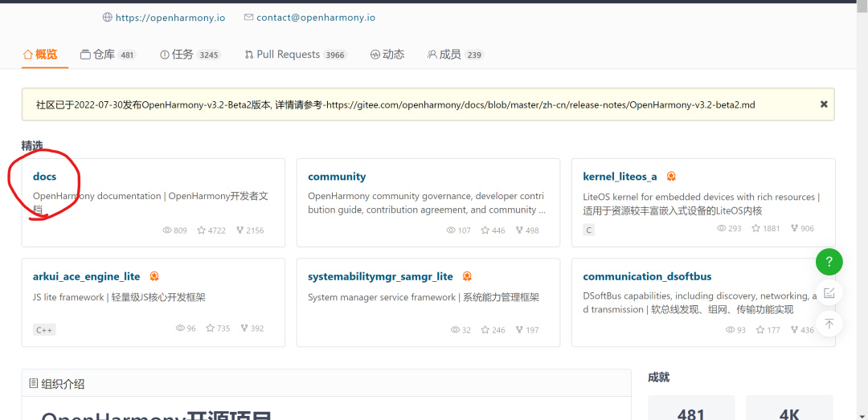The width and height of the screenshot is (868, 420).
Task: Click the fork count icon on docs card
Action: (x=240, y=230)
